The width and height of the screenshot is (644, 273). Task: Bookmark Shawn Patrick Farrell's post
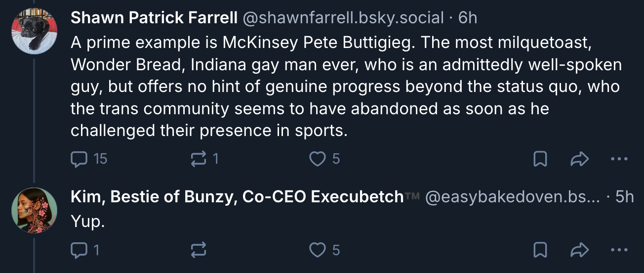click(540, 159)
